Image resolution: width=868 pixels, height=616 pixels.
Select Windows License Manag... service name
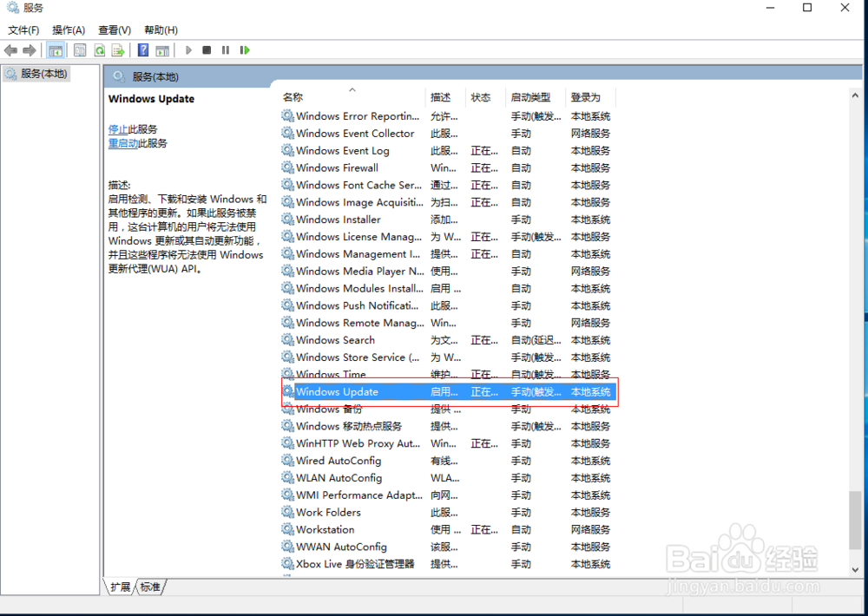click(x=358, y=236)
